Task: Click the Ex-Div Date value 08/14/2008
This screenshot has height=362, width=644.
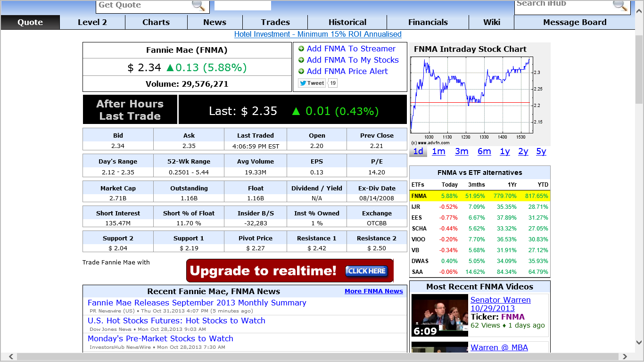Action: pyautogui.click(x=377, y=198)
